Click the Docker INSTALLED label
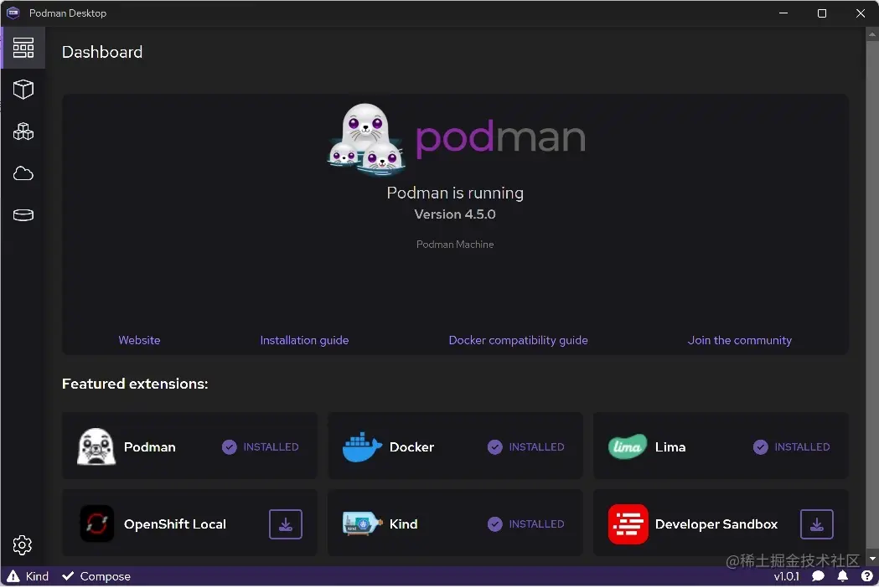 [x=536, y=447]
